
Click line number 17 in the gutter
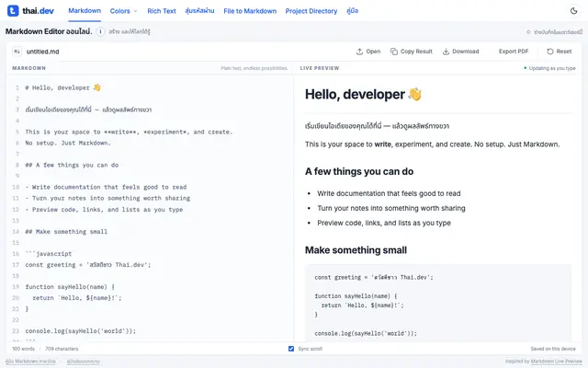[x=16, y=265]
